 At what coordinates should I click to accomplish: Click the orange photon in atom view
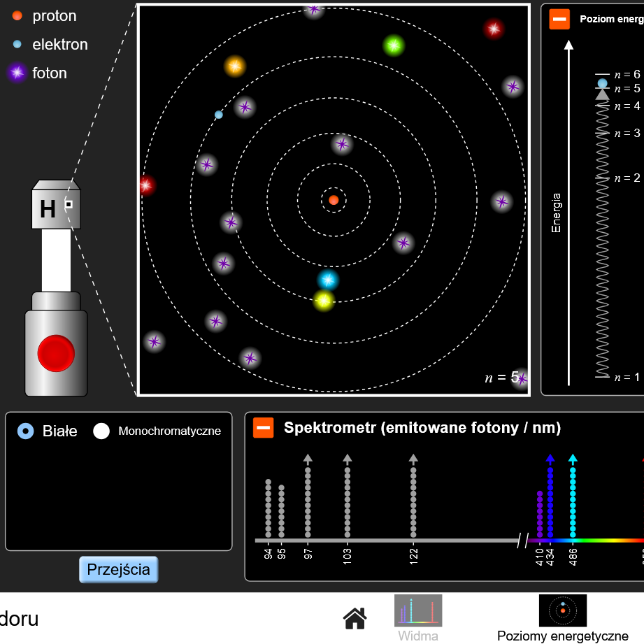pos(235,66)
